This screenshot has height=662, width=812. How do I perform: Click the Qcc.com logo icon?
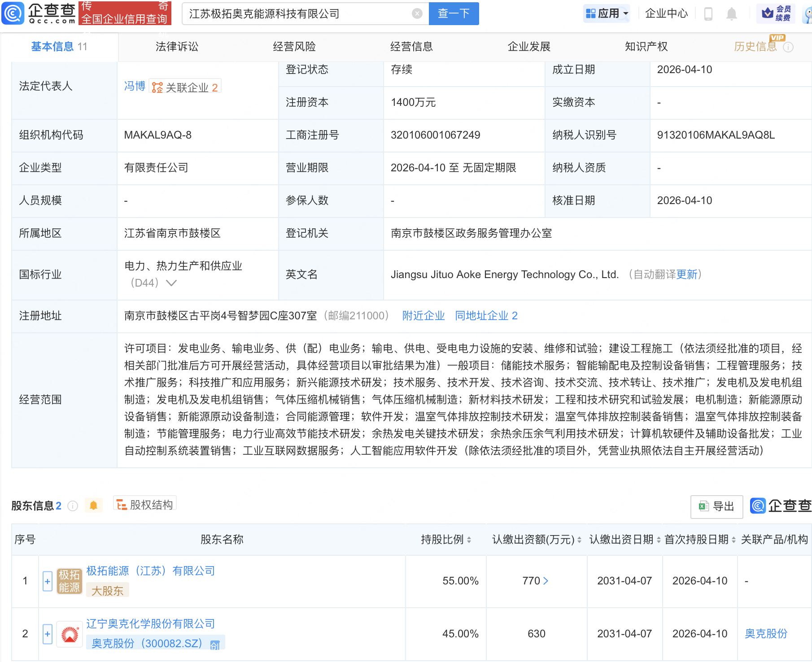[x=13, y=13]
